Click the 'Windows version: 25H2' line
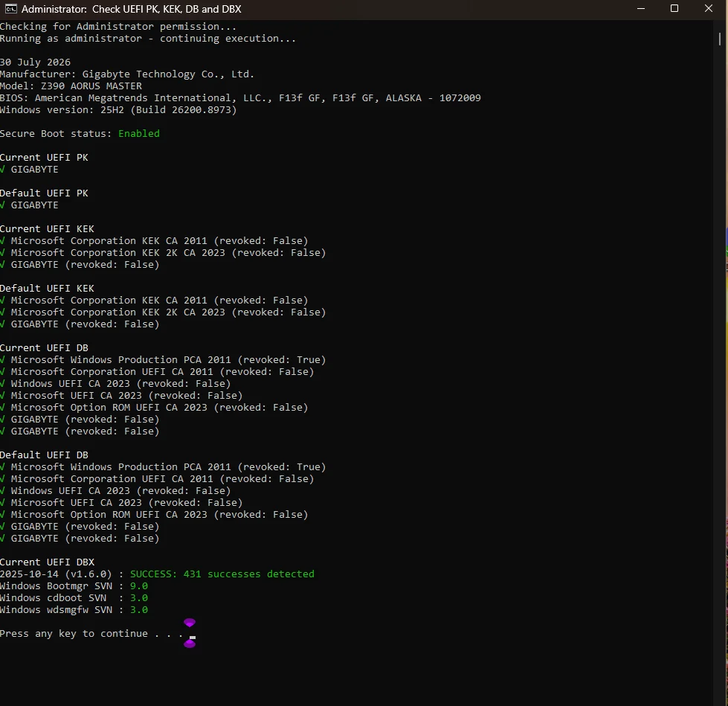 (118, 110)
